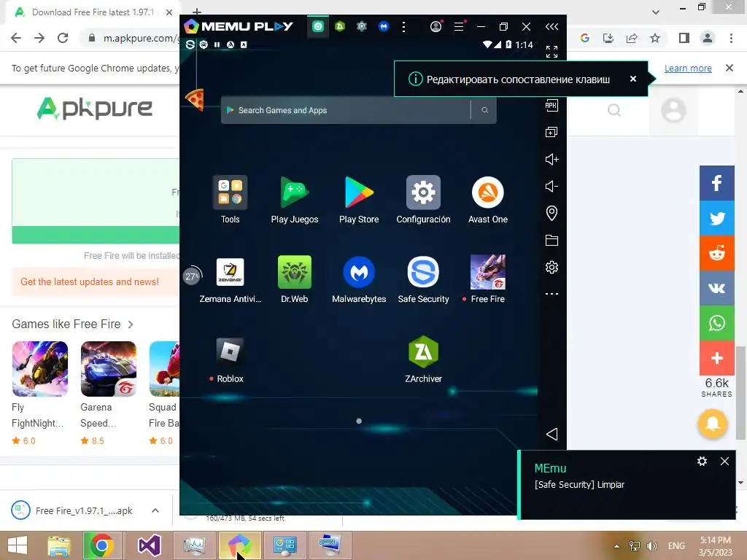
Task: Reload the page in Chrome
Action: click(63, 38)
